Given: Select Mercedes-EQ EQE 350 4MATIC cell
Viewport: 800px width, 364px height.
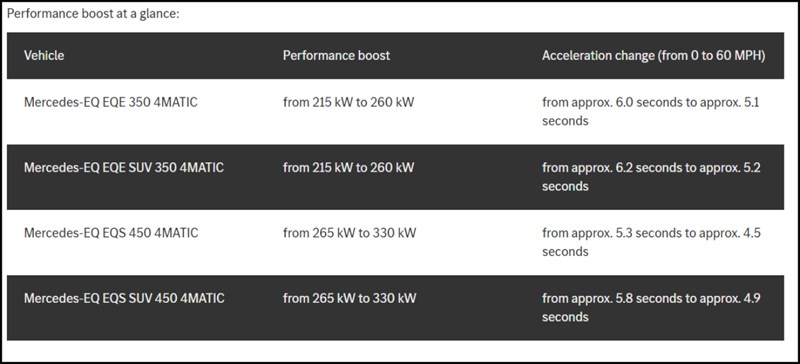Looking at the screenshot, I should pyautogui.click(x=111, y=103).
